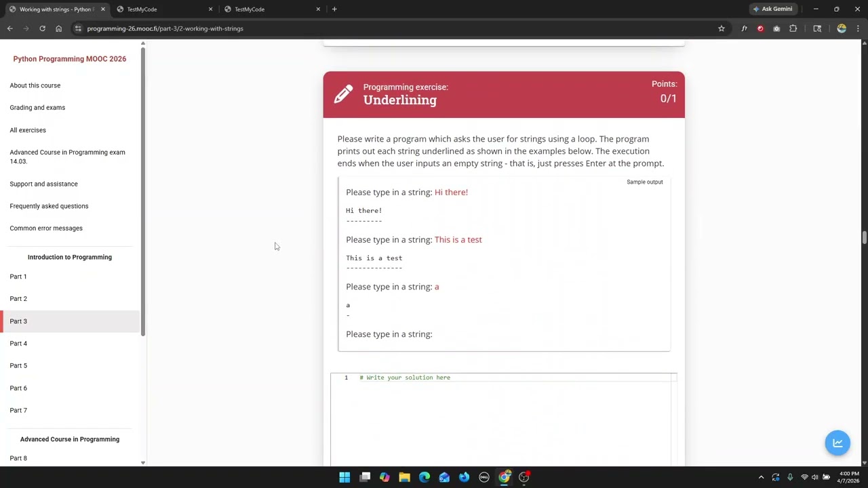
Task: Go to Part 4 in sidebar
Action: (x=18, y=344)
